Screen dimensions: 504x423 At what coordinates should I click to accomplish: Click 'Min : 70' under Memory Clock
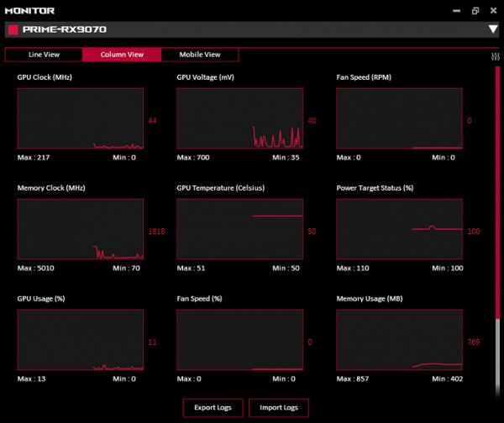click(x=126, y=268)
